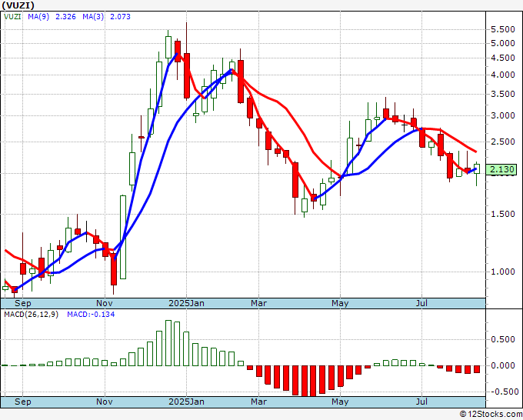Click 2025Jan on the MACD time axis
Image resolution: width=523 pixels, height=420 pixels.
[x=186, y=402]
